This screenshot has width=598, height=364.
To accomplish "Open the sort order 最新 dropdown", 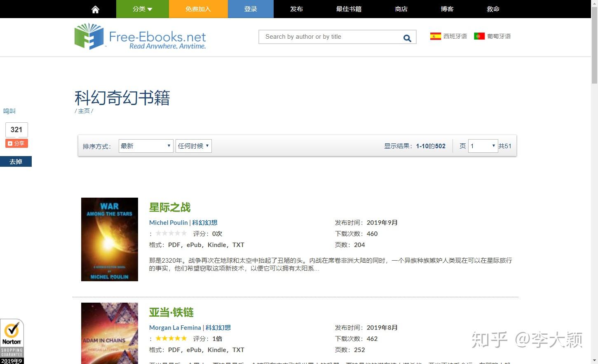I will pyautogui.click(x=146, y=146).
